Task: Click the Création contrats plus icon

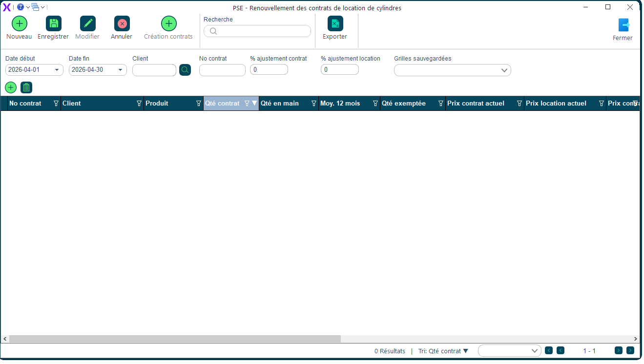Action: point(168,23)
